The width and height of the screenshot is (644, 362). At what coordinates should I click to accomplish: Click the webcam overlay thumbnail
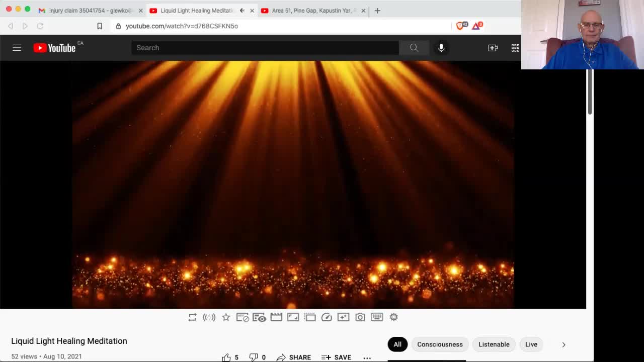tap(583, 35)
